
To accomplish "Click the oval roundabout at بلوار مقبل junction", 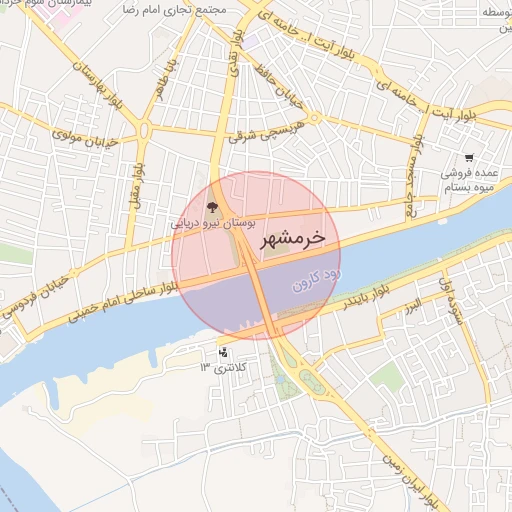I will [144, 130].
